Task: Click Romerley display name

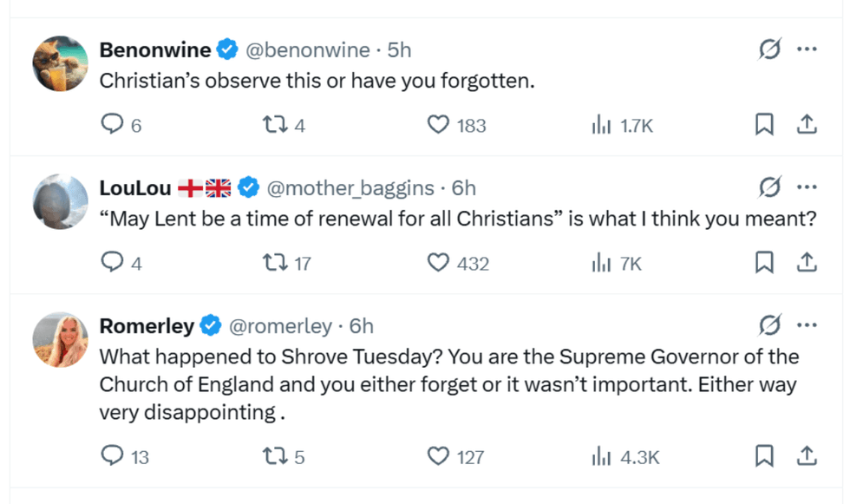Action: coord(147,326)
